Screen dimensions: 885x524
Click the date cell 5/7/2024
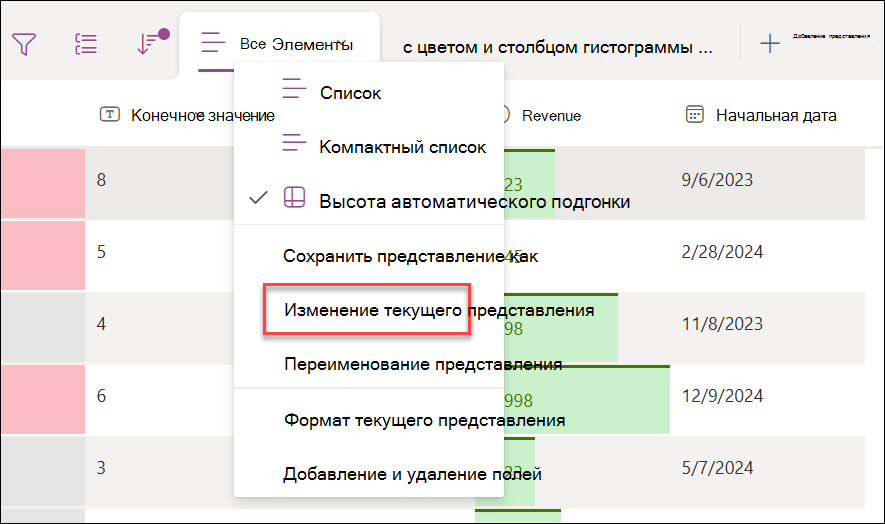717,468
